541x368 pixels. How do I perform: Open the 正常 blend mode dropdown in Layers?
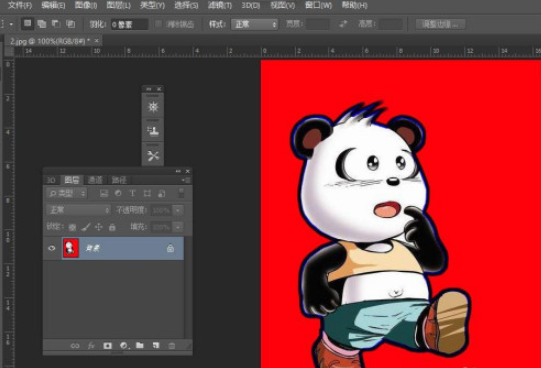pyautogui.click(x=79, y=210)
